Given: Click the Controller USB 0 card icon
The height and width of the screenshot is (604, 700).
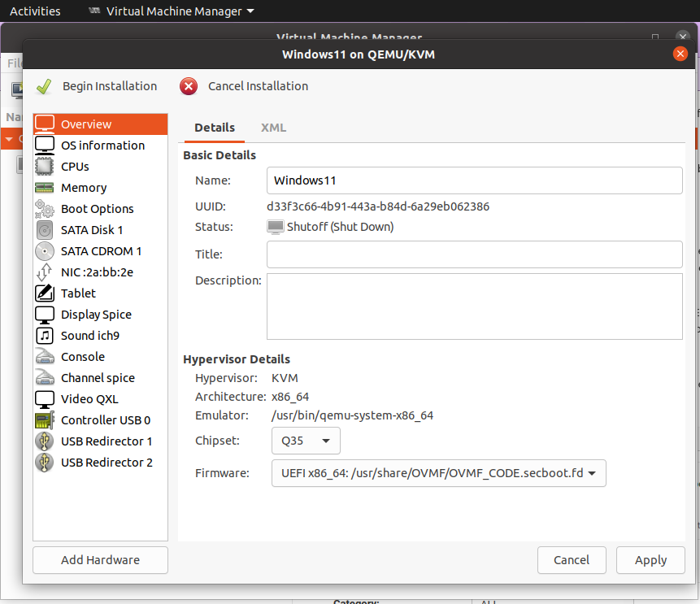Looking at the screenshot, I should coord(45,420).
